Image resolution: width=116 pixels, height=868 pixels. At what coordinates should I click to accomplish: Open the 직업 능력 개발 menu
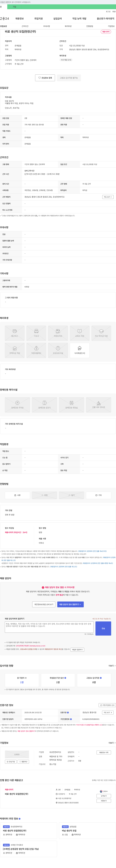(79, 19)
